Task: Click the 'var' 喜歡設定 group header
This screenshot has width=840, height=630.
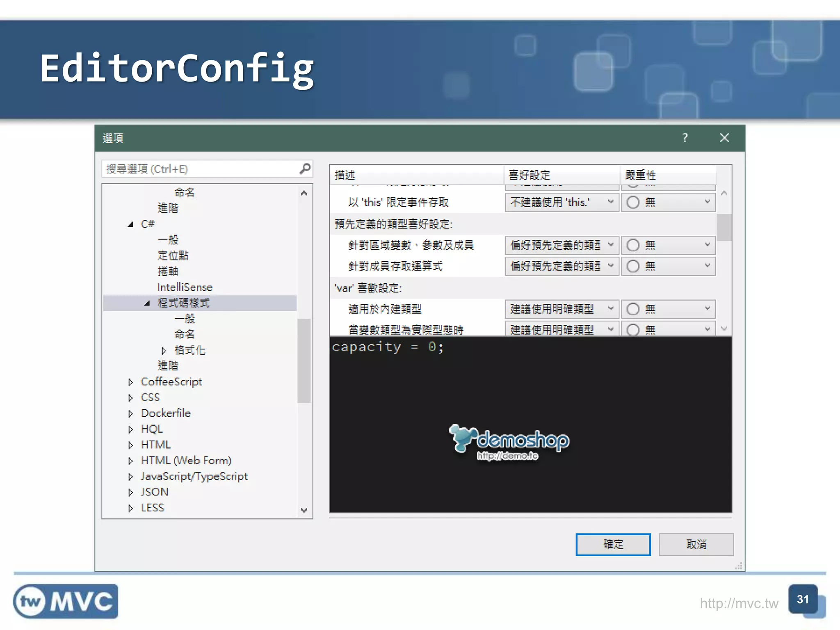Action: point(368,288)
